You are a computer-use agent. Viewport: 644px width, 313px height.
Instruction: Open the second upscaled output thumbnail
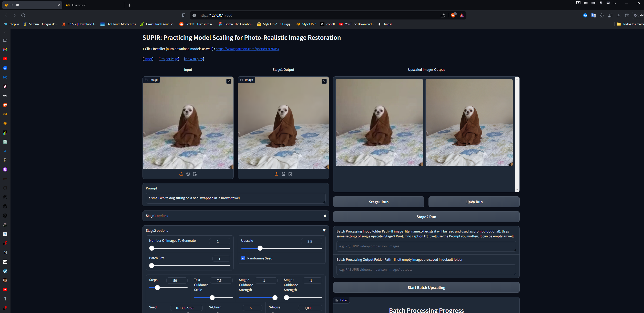point(469,122)
